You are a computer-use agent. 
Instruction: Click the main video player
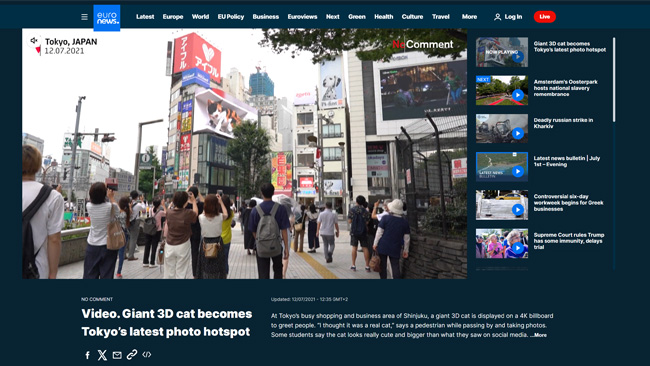[245, 154]
